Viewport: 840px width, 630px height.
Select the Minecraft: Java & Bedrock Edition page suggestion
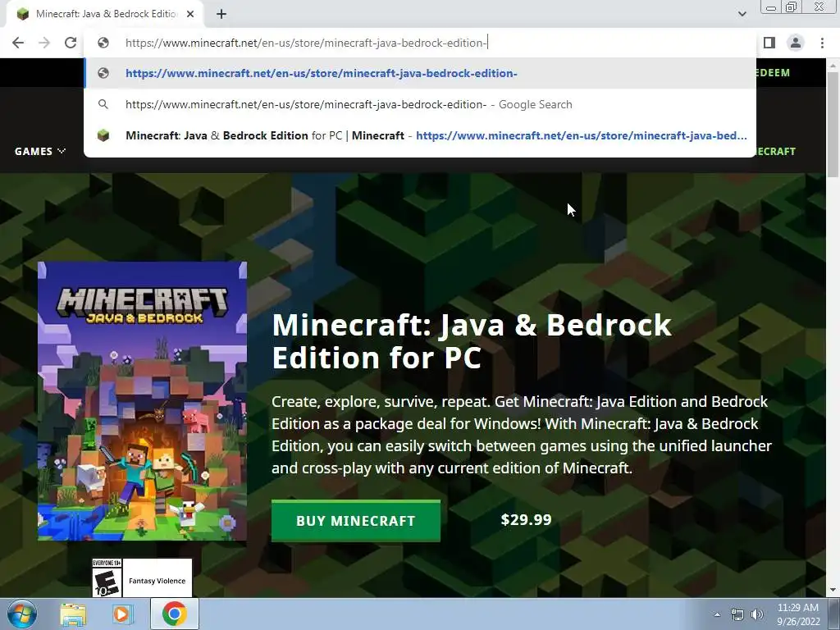coord(420,135)
